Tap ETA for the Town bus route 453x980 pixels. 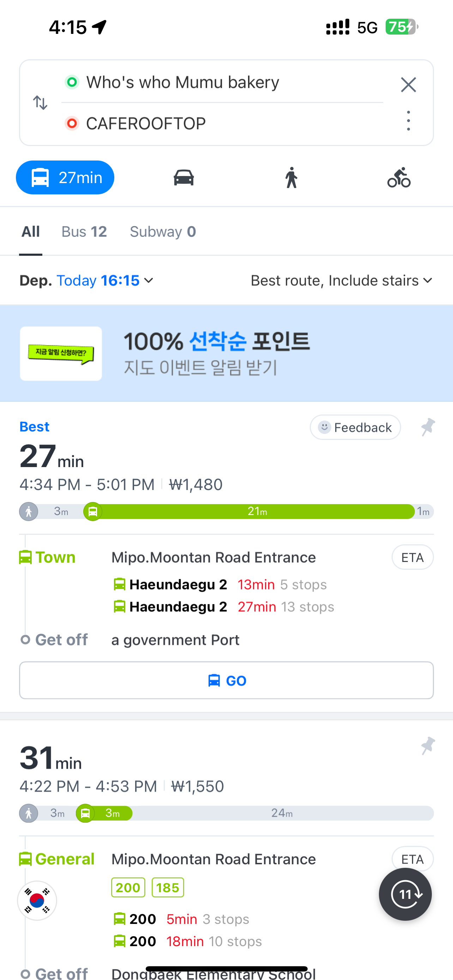point(412,557)
